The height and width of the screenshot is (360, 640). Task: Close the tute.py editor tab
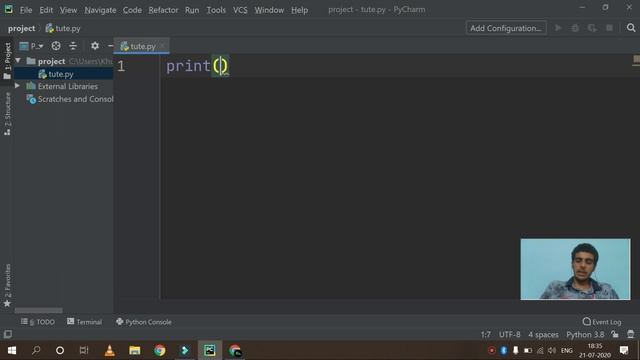pos(162,46)
